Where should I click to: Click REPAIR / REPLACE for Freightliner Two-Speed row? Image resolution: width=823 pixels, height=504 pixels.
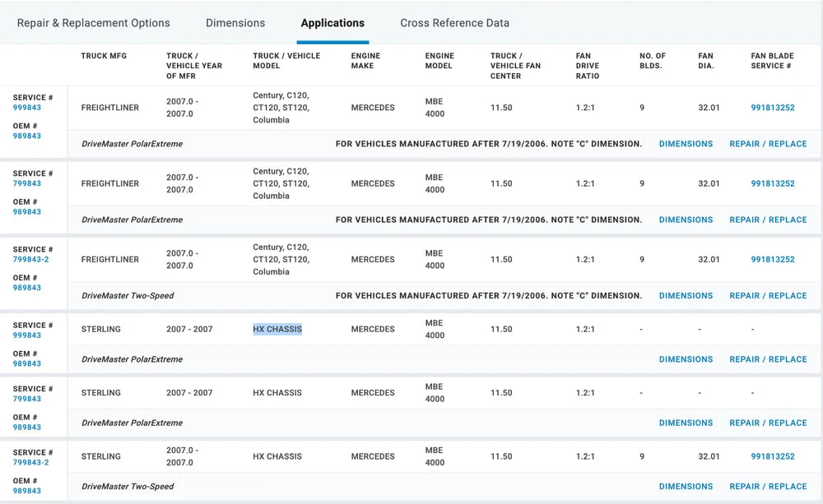tap(768, 296)
